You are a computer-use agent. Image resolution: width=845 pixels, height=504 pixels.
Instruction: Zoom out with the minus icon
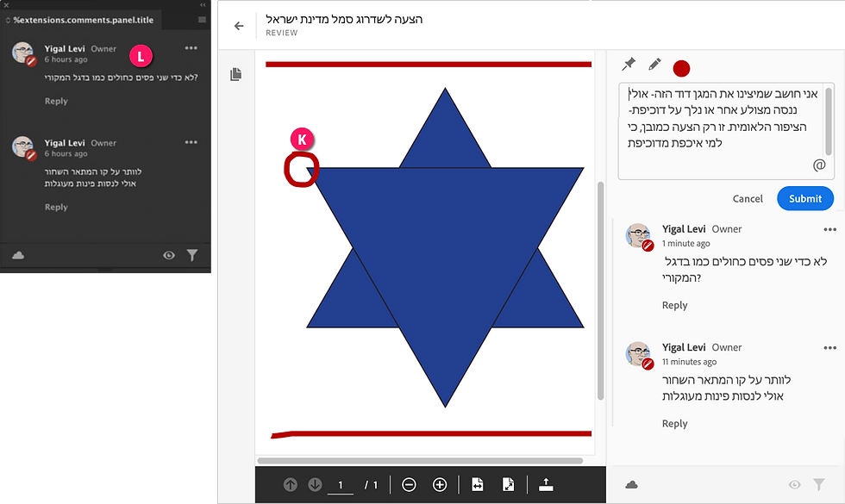409,484
